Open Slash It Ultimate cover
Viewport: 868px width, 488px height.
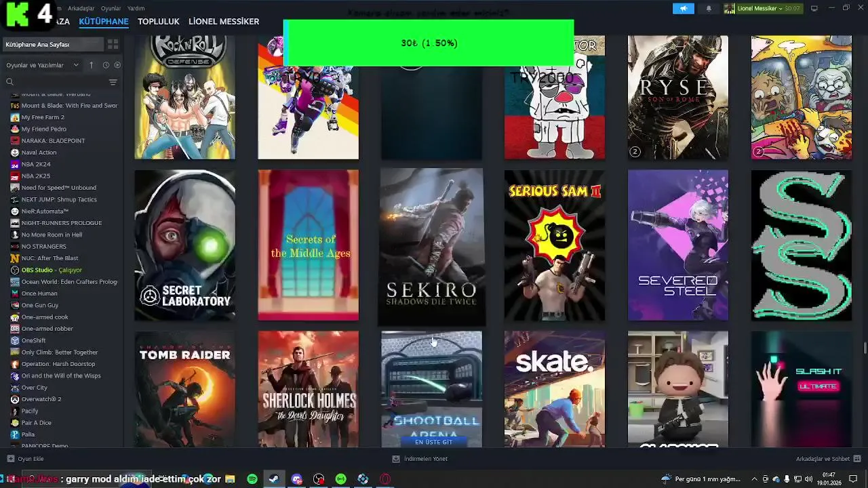click(x=802, y=389)
